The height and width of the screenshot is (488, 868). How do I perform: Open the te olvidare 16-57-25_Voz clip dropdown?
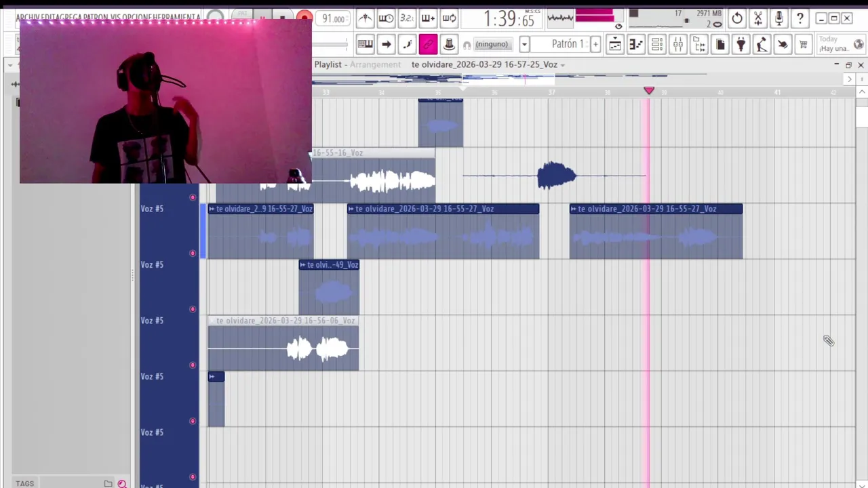coord(562,65)
